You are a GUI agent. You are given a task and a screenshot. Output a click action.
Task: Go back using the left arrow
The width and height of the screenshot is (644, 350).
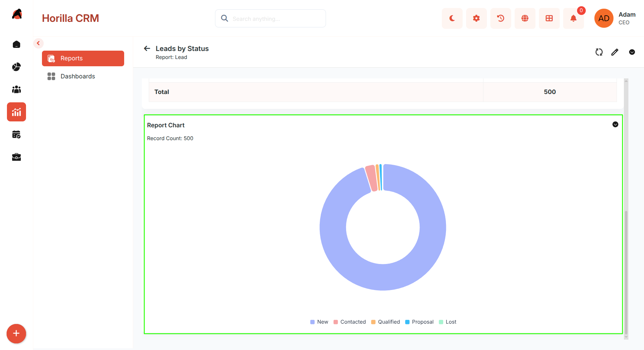pos(147,49)
